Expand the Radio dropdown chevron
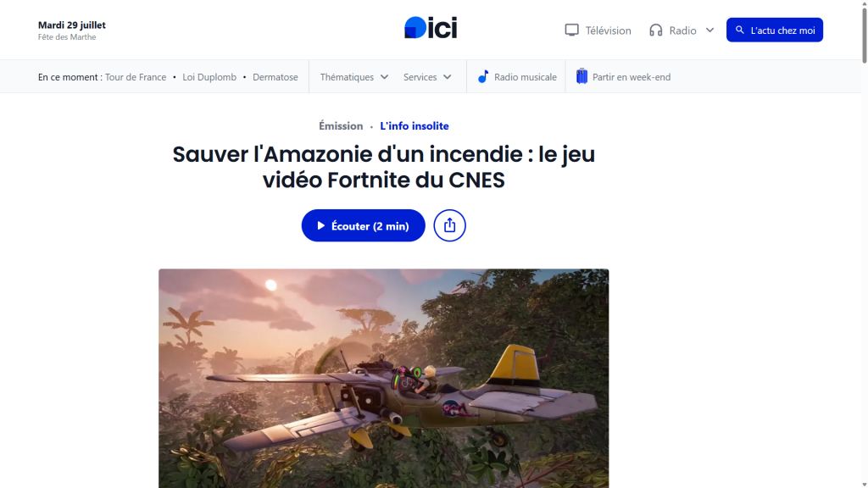This screenshot has width=868, height=488. pos(709,30)
